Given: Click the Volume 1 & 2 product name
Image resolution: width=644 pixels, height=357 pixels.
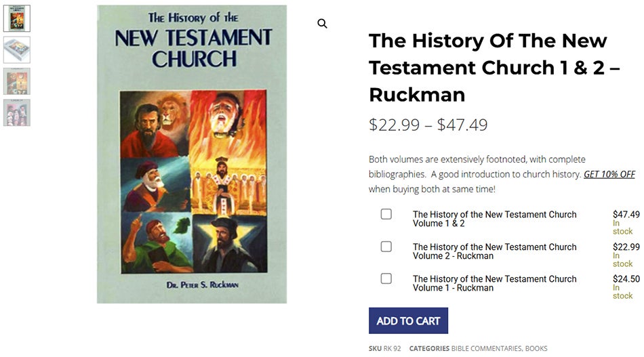Looking at the screenshot, I should click(x=494, y=219).
